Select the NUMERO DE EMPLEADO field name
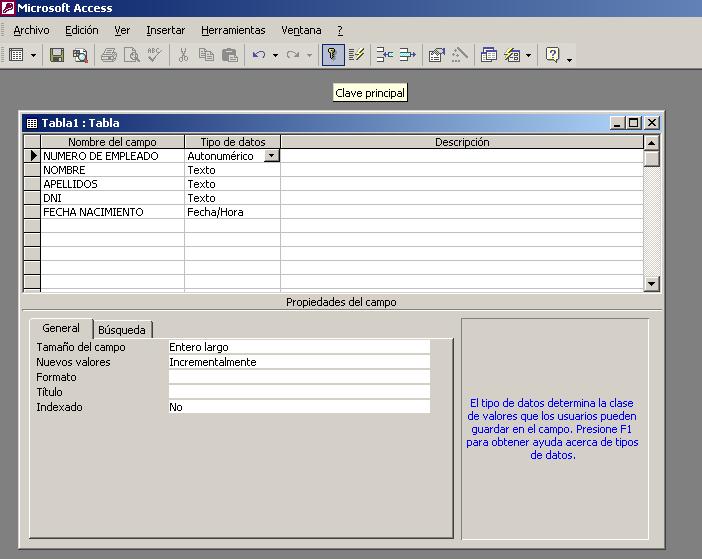 coord(112,156)
